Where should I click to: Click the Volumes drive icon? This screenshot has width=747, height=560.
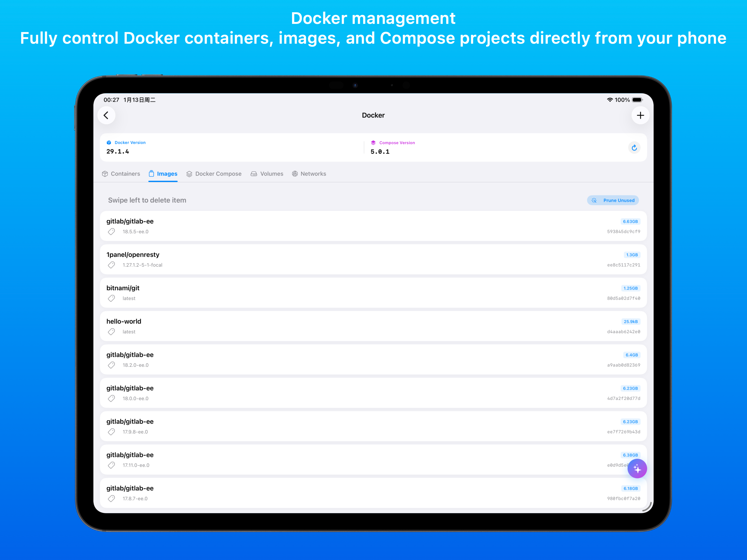point(254,174)
